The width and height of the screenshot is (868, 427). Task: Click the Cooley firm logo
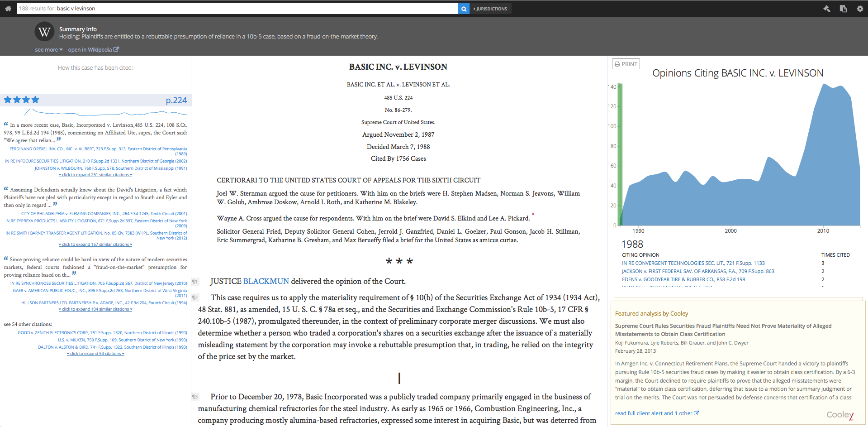tap(840, 415)
